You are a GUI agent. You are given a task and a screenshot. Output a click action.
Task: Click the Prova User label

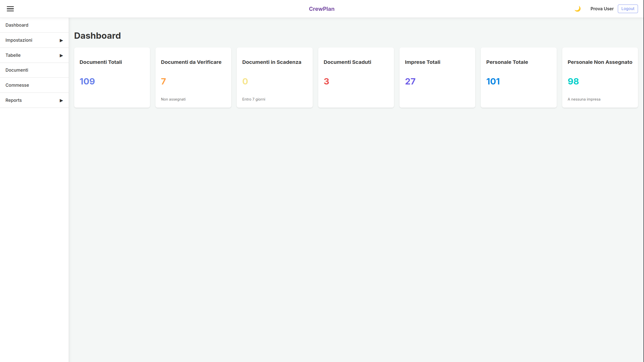(602, 9)
